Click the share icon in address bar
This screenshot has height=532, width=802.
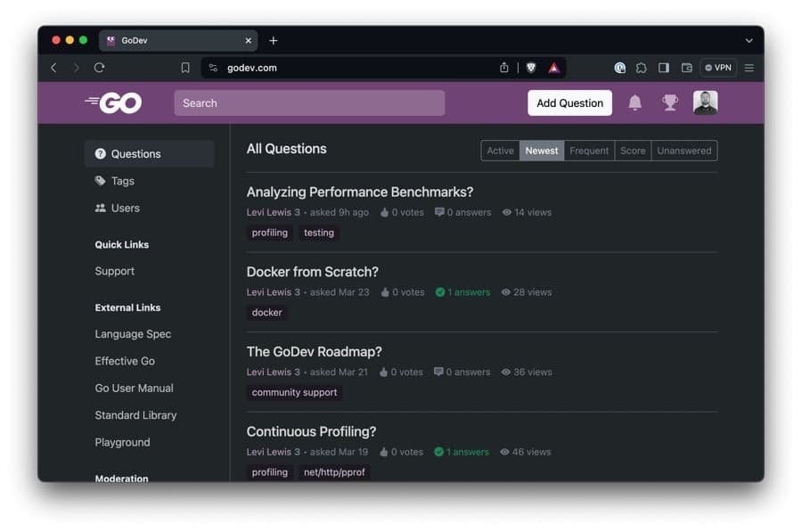coord(503,68)
